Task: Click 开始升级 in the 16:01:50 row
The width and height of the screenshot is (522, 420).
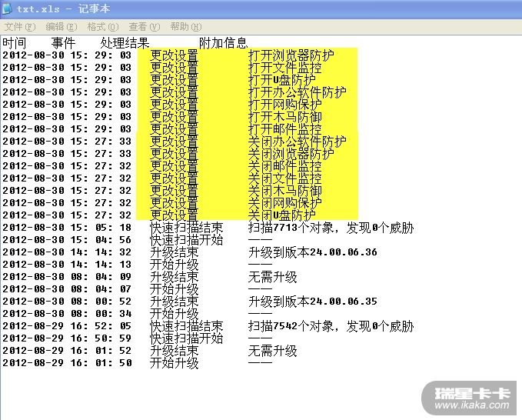Action: (174, 363)
